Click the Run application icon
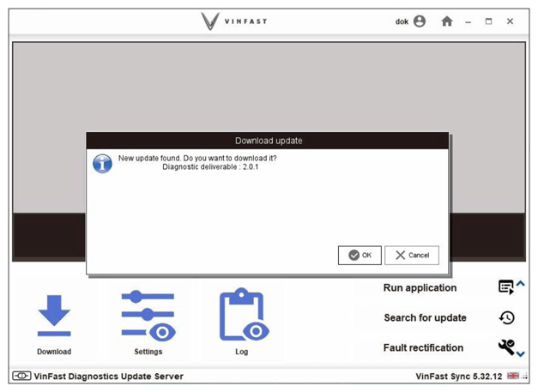 [x=506, y=287]
